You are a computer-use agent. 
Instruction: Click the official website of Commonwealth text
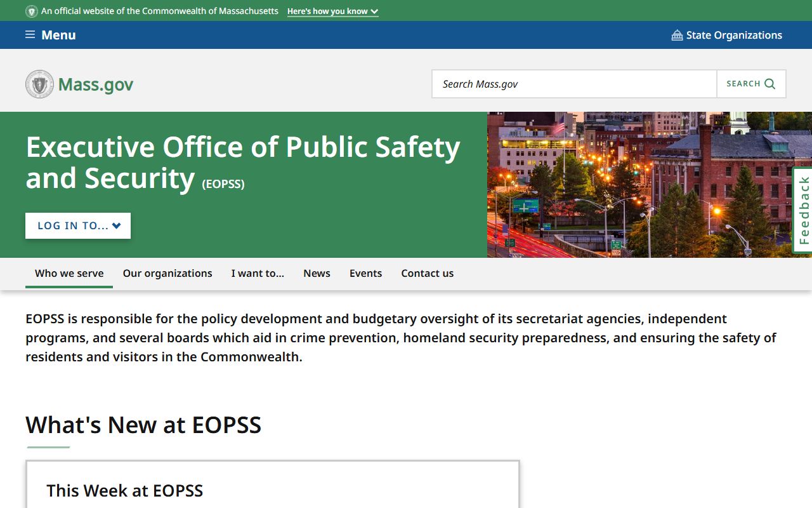pyautogui.click(x=160, y=11)
